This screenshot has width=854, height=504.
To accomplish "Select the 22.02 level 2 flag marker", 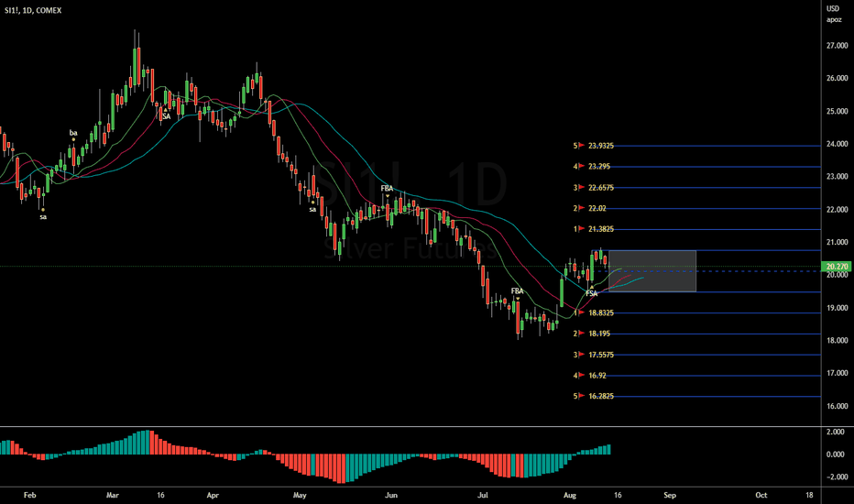I will tap(581, 208).
